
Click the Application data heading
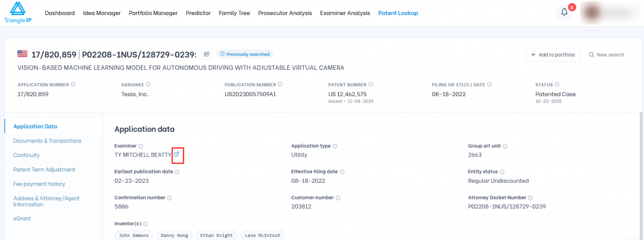click(x=145, y=129)
